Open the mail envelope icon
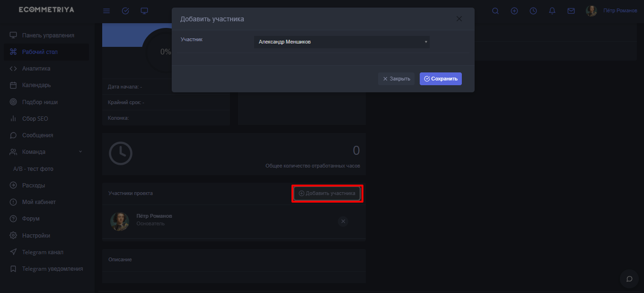 coord(571,11)
